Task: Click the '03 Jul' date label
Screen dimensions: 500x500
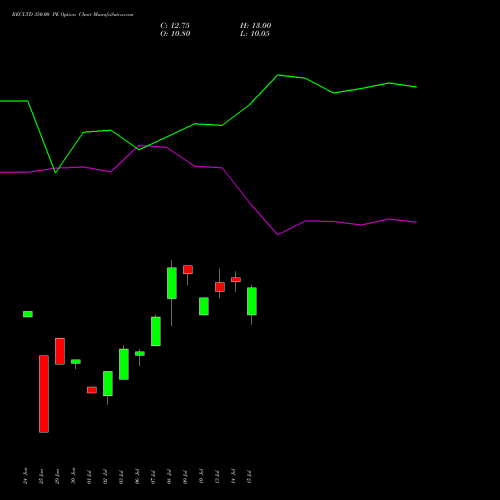Action: (x=122, y=476)
